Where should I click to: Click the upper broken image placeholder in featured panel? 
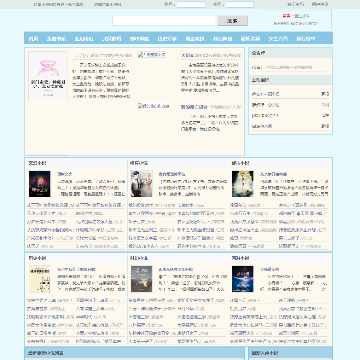pos(152,55)
